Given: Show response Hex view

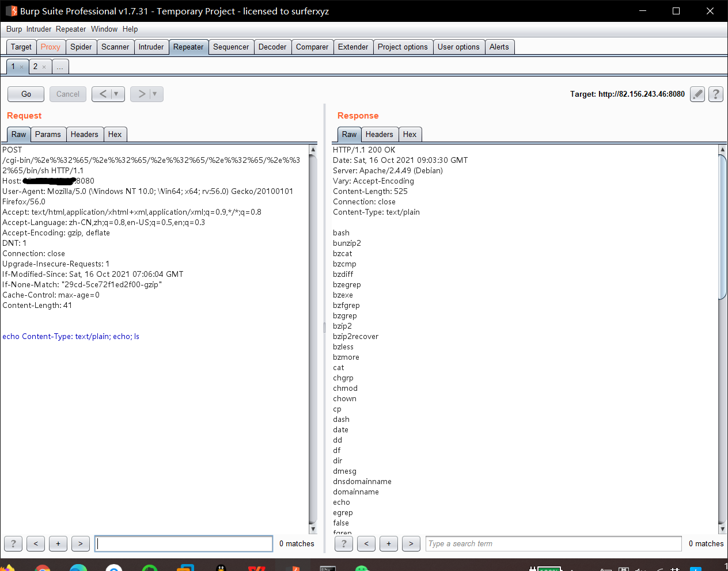Looking at the screenshot, I should (x=410, y=134).
